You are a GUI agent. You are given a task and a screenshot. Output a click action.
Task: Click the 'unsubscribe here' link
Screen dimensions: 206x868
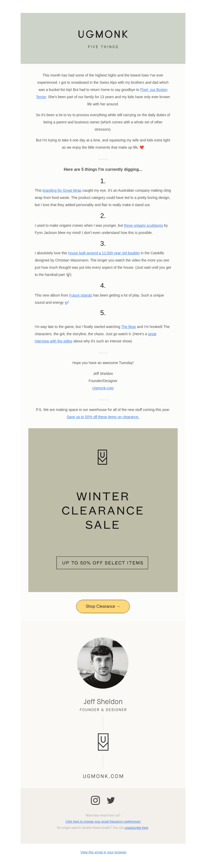136,828
